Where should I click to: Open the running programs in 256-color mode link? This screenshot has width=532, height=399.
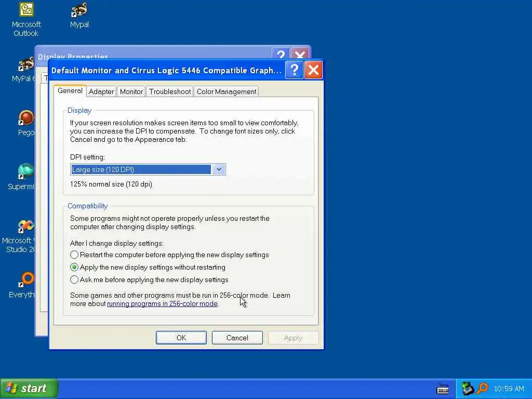point(162,303)
